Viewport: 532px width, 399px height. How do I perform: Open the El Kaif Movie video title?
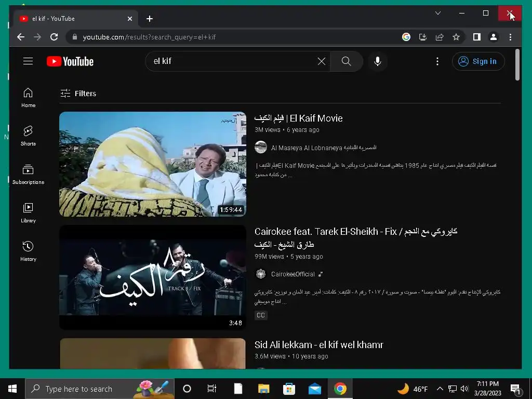pos(299,118)
